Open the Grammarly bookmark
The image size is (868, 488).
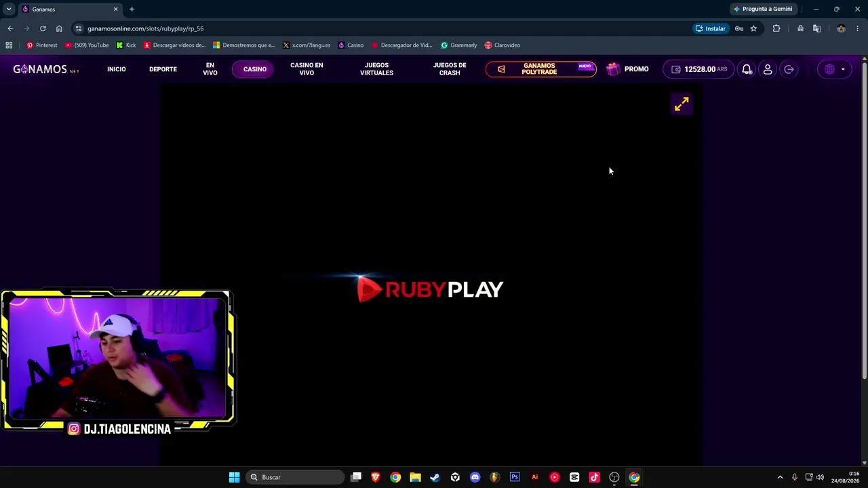click(x=459, y=45)
